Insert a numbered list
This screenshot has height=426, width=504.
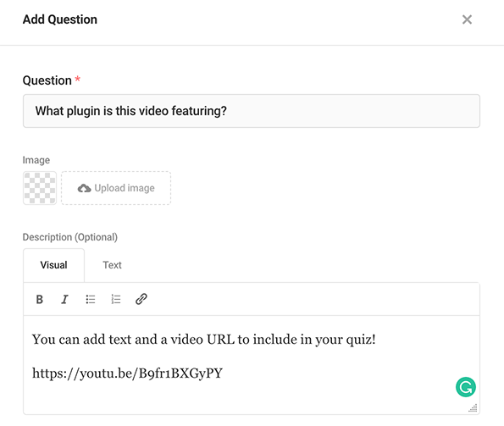[116, 300]
